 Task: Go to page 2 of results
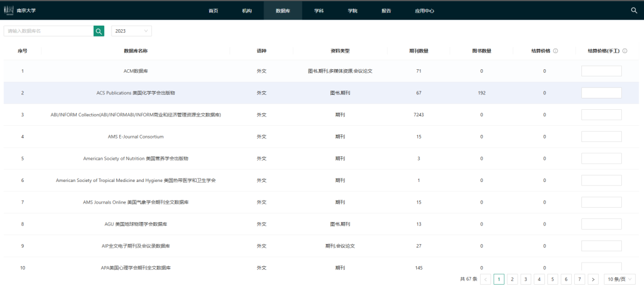512,279
